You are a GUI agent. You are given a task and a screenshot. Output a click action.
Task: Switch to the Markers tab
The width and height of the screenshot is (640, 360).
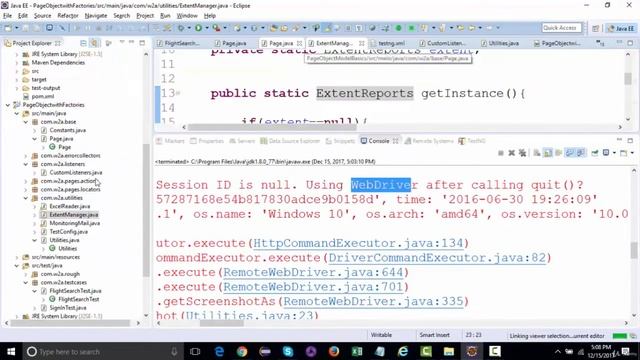pyautogui.click(x=171, y=141)
